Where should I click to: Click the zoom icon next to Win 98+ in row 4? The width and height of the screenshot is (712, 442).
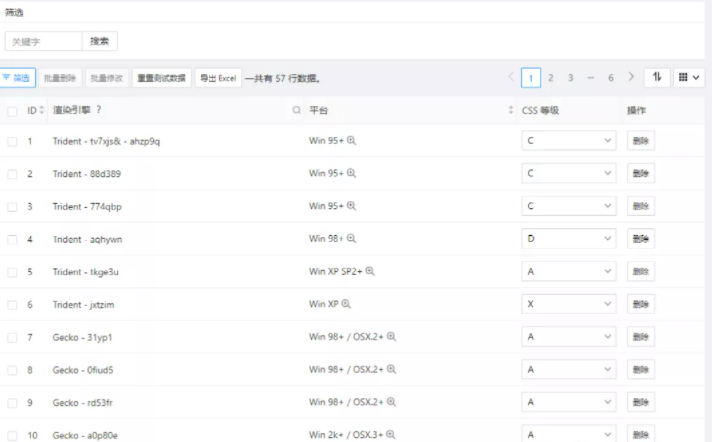(x=351, y=238)
